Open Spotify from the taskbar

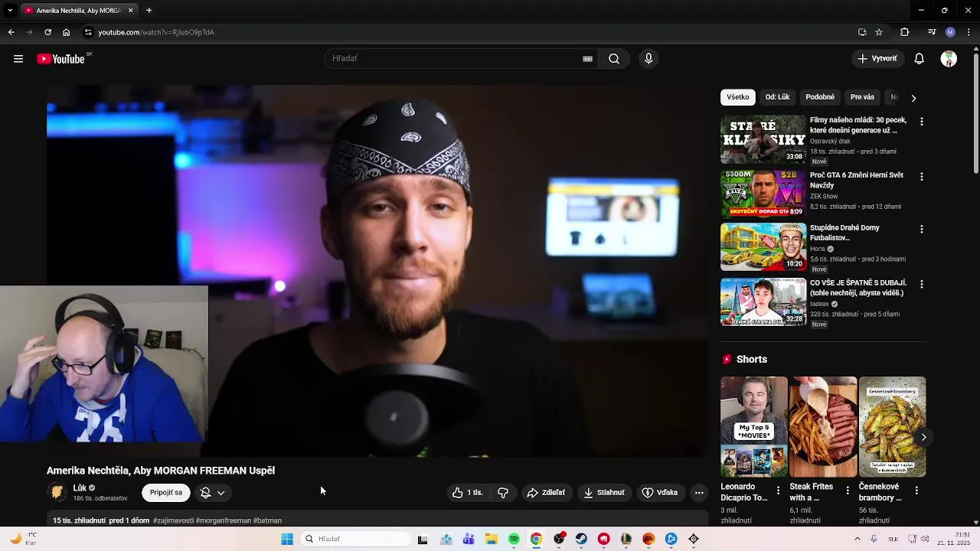click(514, 539)
